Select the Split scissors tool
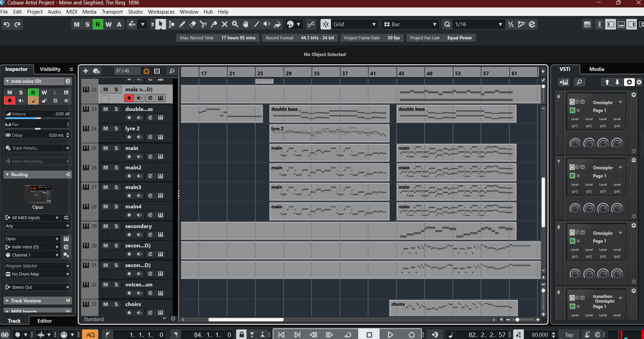This screenshot has width=644, height=339. point(203,24)
